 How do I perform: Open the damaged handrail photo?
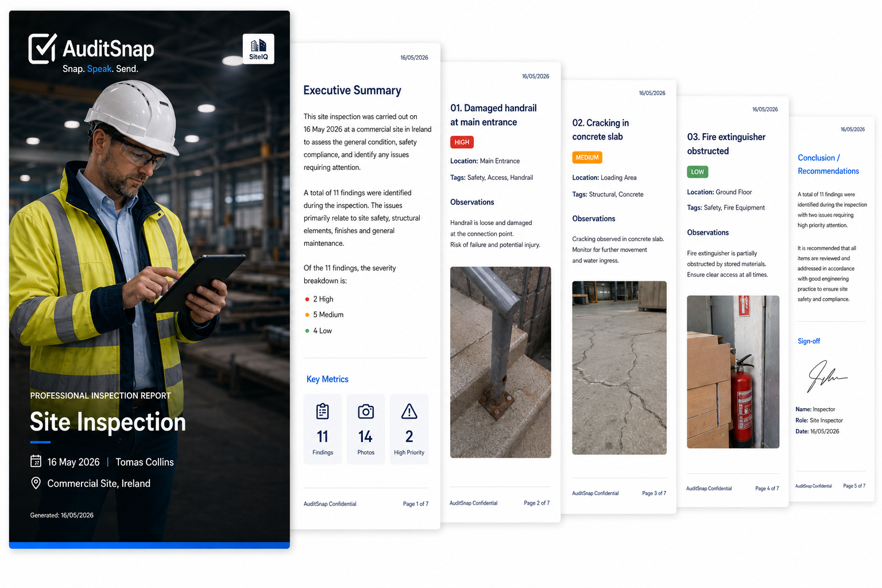(x=501, y=362)
